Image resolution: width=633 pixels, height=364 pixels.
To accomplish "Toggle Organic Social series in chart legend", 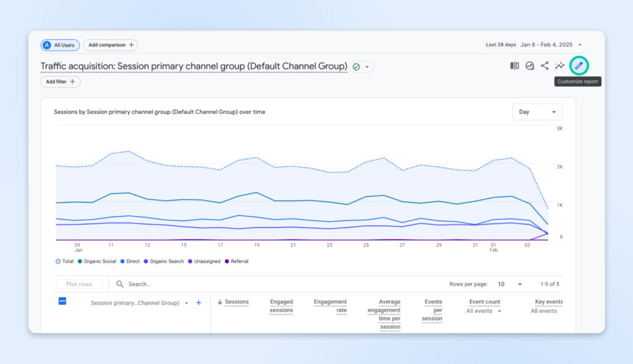I will pyautogui.click(x=98, y=261).
